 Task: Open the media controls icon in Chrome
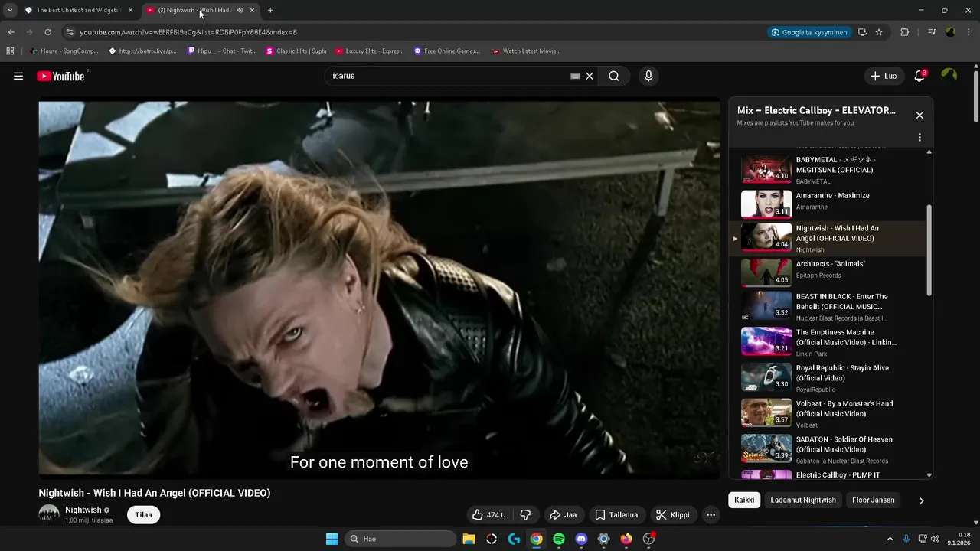[x=932, y=32]
